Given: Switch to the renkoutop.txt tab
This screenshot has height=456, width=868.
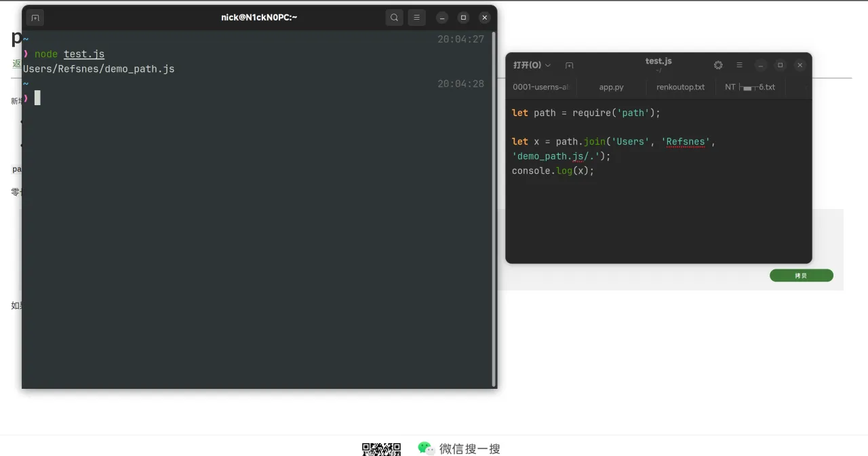Looking at the screenshot, I should point(680,87).
